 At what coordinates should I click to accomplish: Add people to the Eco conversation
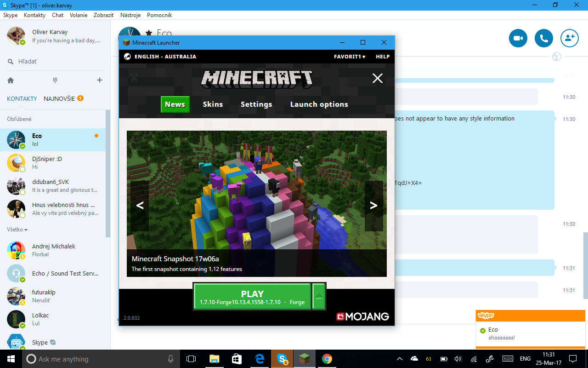[x=570, y=38]
